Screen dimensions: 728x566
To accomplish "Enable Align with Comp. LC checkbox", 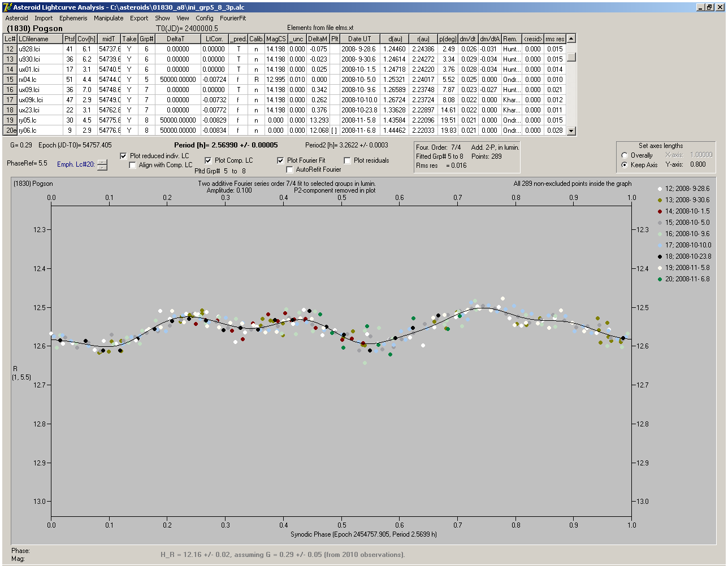I will [133, 165].
